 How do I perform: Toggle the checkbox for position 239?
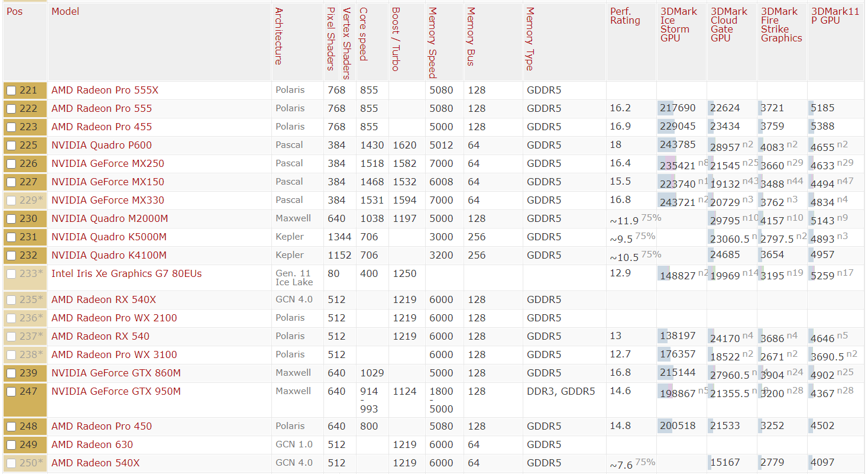point(11,373)
